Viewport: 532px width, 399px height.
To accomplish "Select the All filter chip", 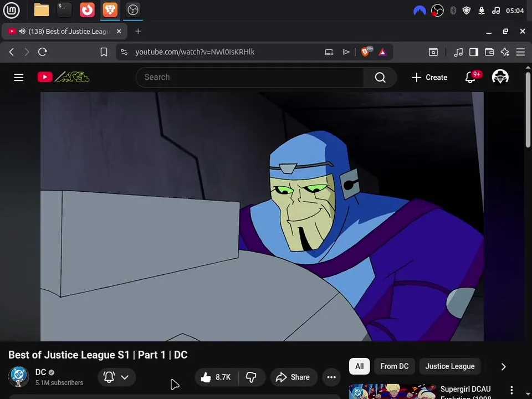I will (359, 366).
